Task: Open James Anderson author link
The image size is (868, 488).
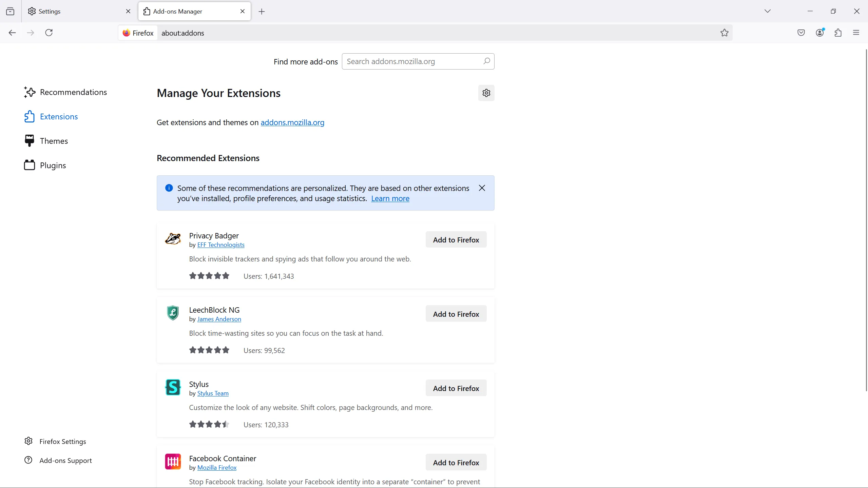Action: click(x=219, y=319)
